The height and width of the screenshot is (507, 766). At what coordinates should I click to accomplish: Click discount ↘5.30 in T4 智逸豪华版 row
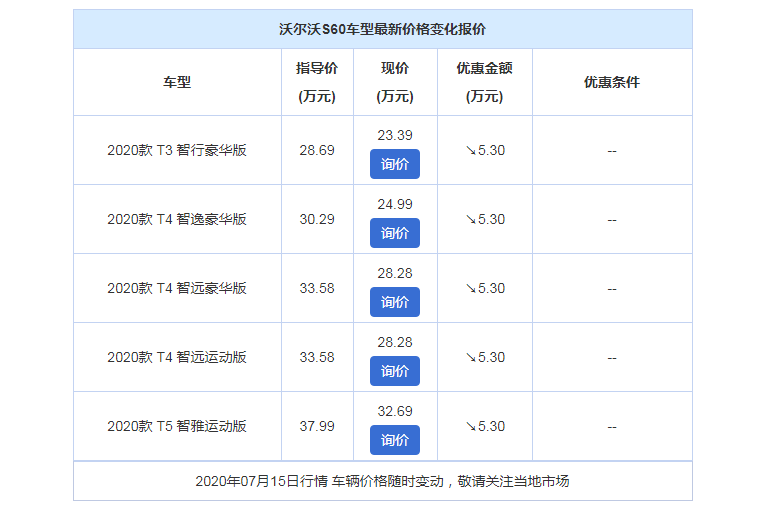click(x=485, y=219)
